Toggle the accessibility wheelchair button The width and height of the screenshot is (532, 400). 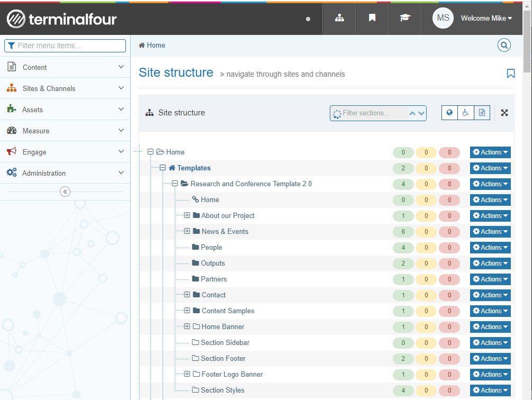(x=465, y=113)
